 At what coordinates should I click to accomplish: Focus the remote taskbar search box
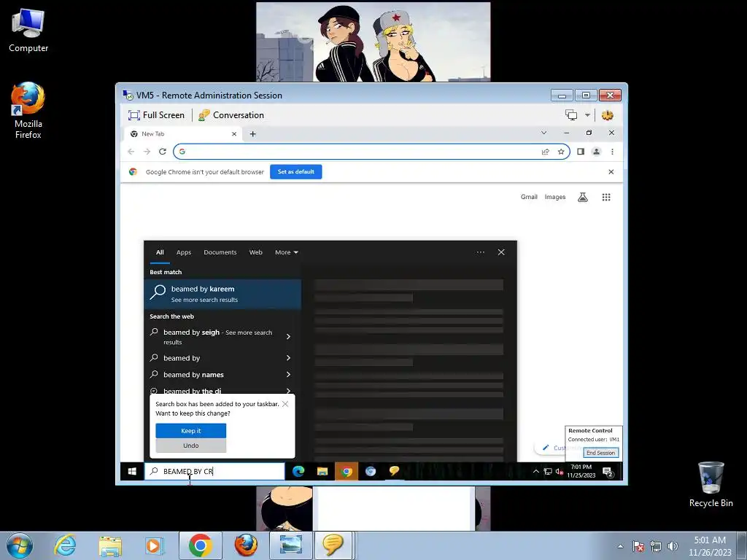214,472
